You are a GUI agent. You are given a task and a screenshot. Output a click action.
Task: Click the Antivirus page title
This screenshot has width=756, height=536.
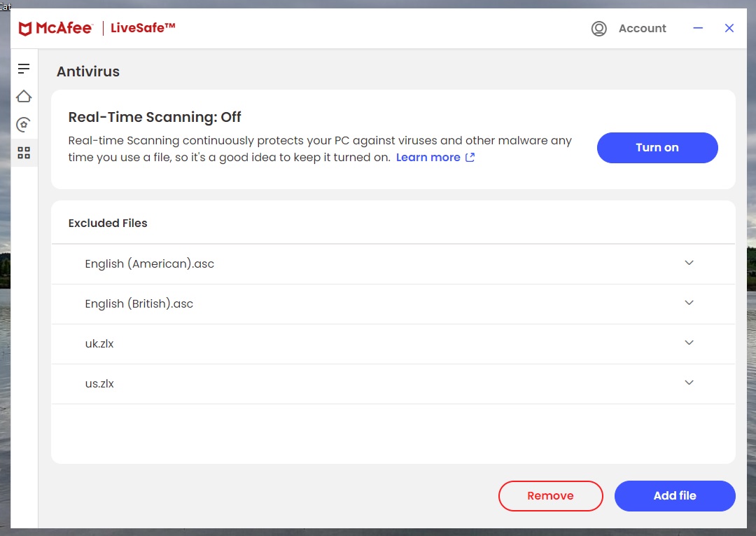[x=87, y=71]
